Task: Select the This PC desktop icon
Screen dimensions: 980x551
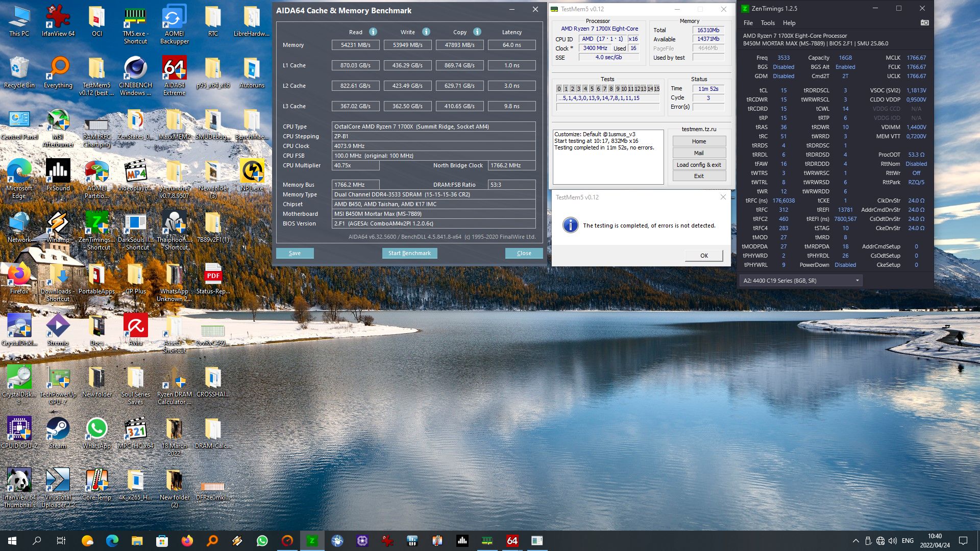Action: [19, 21]
